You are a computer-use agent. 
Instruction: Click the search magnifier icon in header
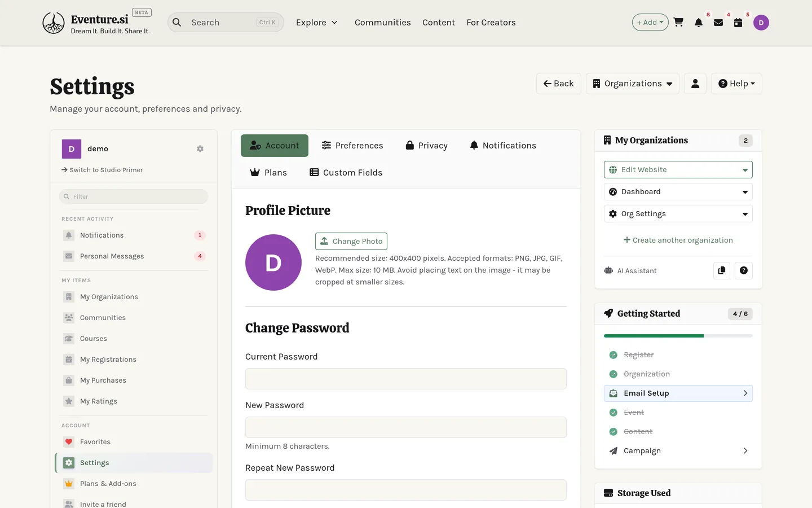pos(177,23)
